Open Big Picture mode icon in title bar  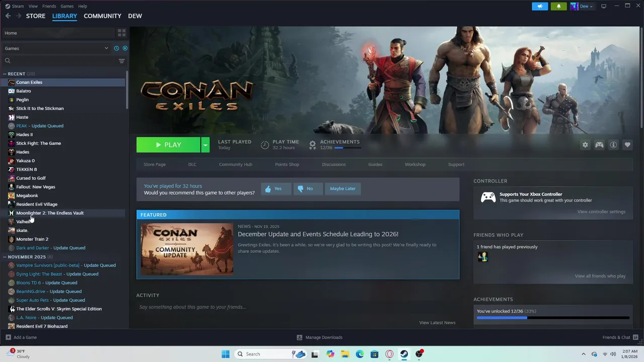[x=604, y=6]
